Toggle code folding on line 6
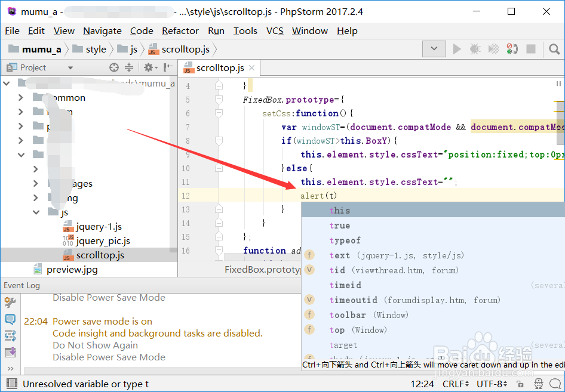Image resolution: width=565 pixels, height=392 pixels. coord(219,113)
